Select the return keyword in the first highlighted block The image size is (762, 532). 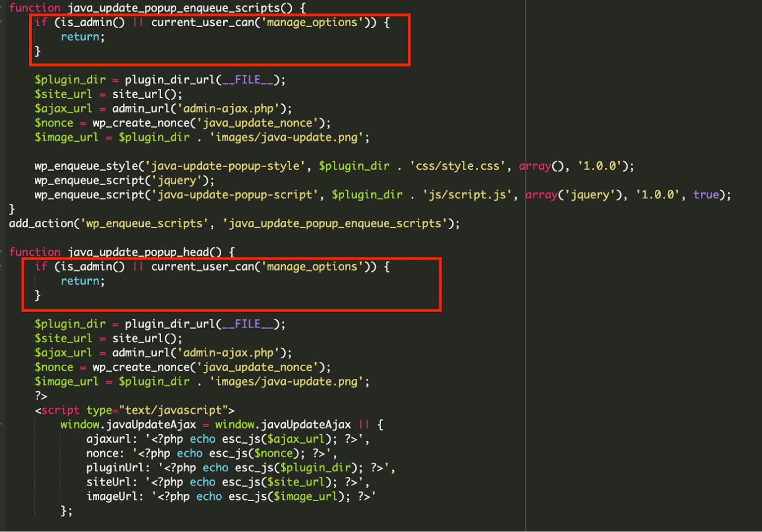click(79, 36)
